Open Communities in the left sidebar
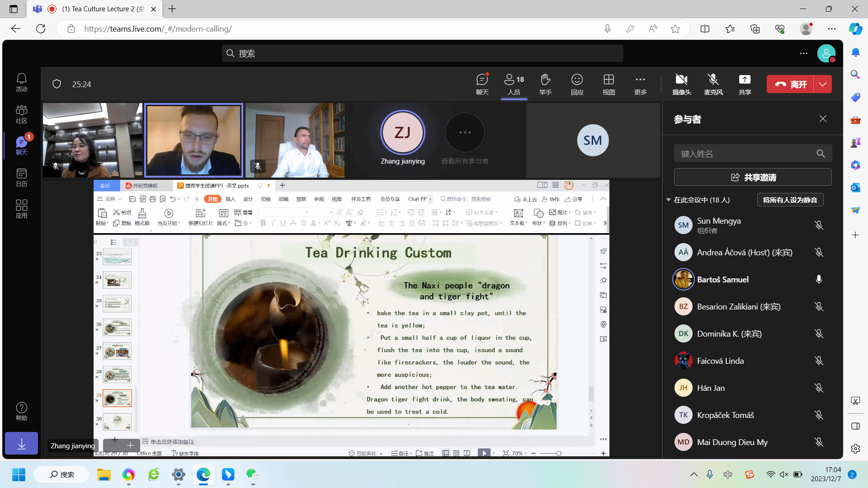 [x=21, y=114]
